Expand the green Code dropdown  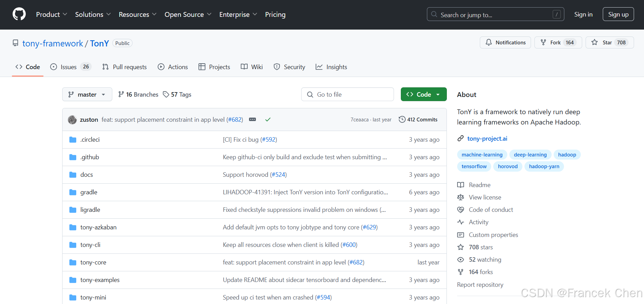423,94
